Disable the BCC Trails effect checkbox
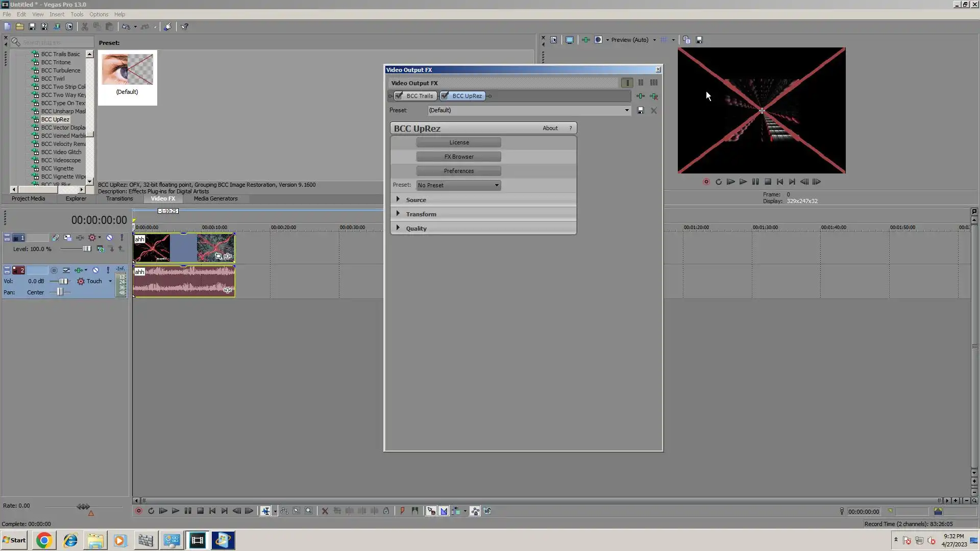 [399, 96]
